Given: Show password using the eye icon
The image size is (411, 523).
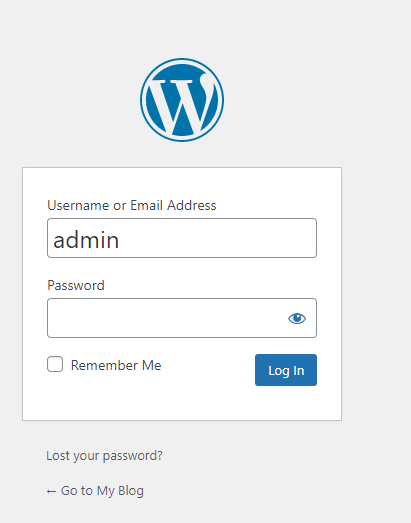Looking at the screenshot, I should (x=297, y=318).
